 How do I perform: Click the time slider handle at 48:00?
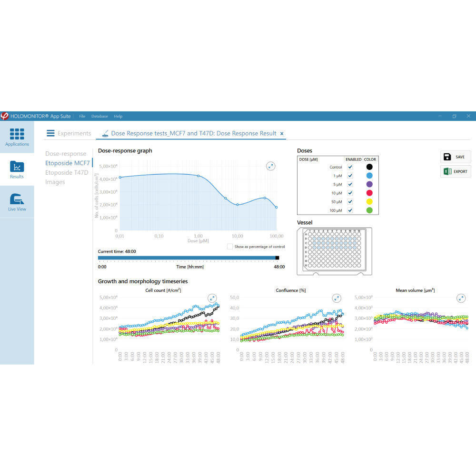pyautogui.click(x=277, y=258)
